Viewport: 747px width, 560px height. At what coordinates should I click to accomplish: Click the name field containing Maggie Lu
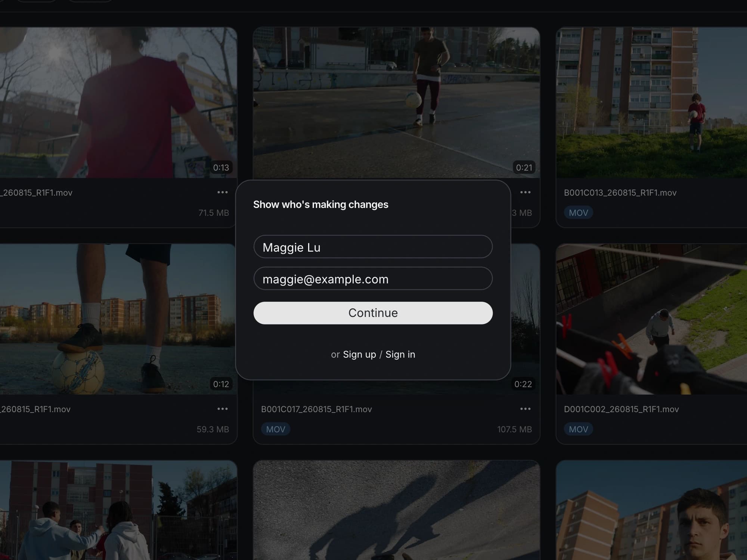tap(373, 247)
